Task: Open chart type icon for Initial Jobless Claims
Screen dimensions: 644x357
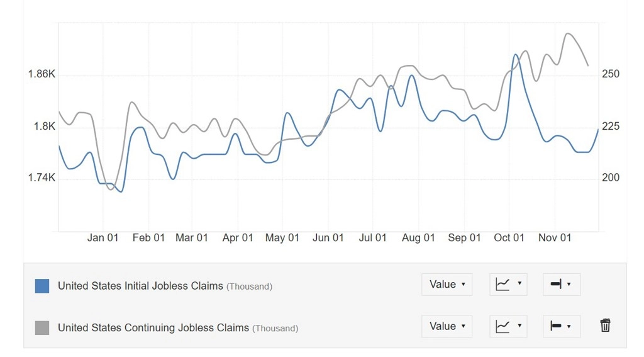Action: click(x=508, y=285)
